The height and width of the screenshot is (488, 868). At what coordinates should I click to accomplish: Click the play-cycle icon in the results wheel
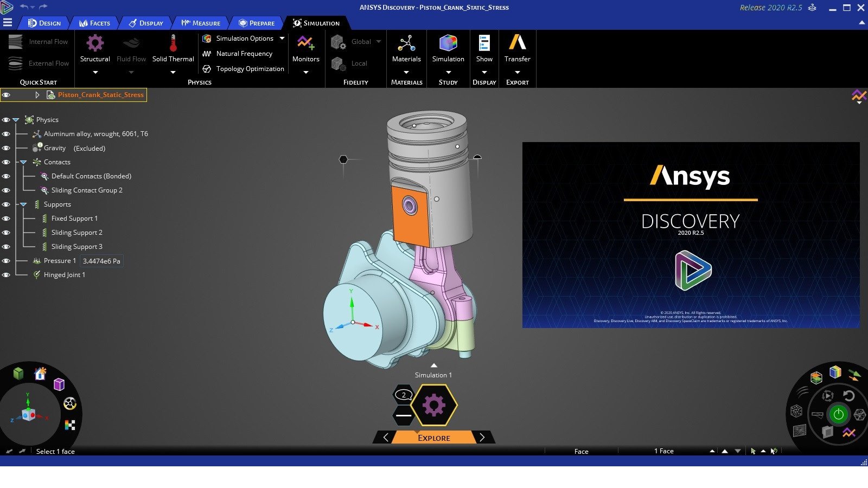coord(827,396)
